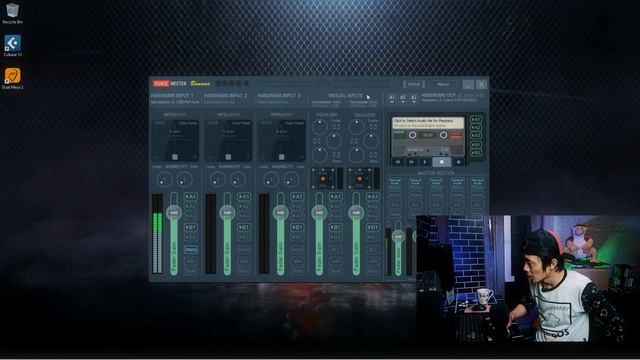Click the first virtual input fader knob
The image size is (640, 360).
coord(319,213)
